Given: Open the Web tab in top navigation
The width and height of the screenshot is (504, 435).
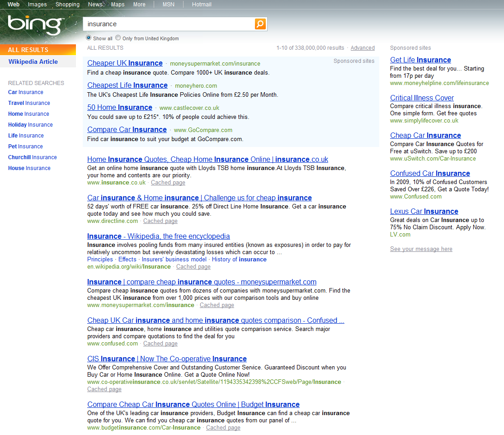Looking at the screenshot, I should click(x=14, y=5).
